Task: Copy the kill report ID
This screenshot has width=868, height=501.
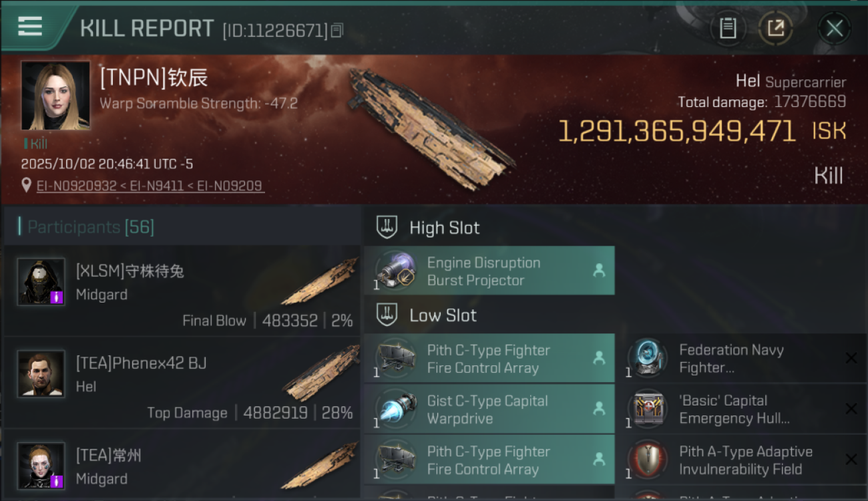Action: click(337, 30)
